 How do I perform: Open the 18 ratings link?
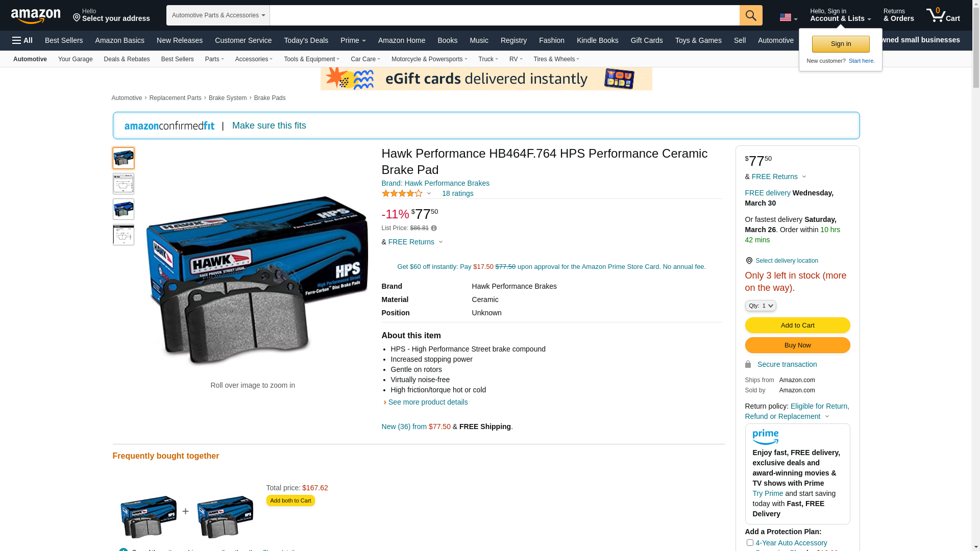pyautogui.click(x=457, y=193)
